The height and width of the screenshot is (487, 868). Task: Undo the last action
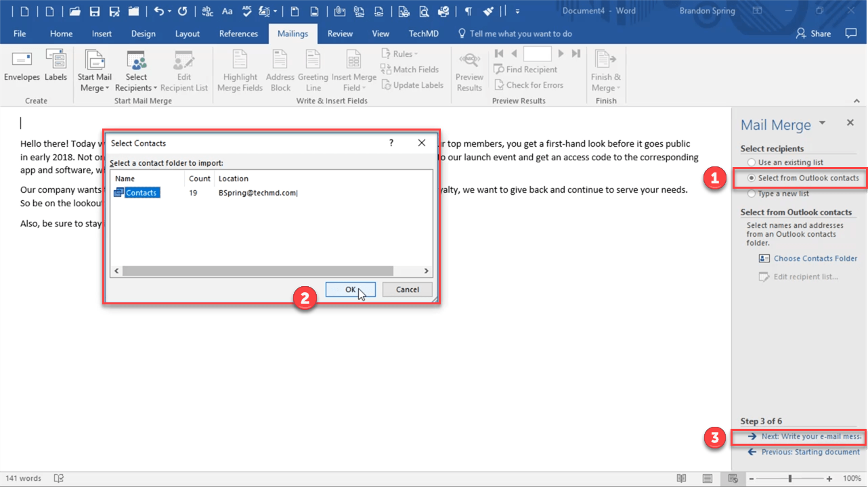158,11
